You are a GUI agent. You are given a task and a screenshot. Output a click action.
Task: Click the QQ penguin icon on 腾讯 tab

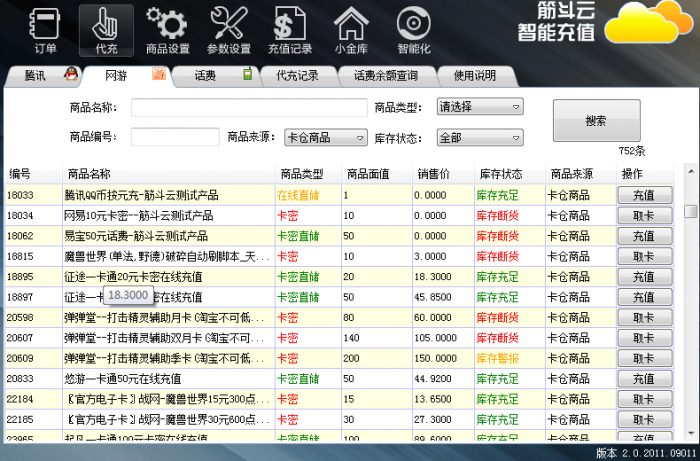click(71, 74)
